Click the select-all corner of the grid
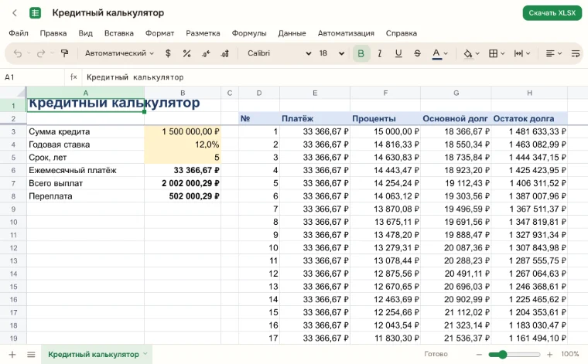The image size is (588, 364). (x=13, y=93)
